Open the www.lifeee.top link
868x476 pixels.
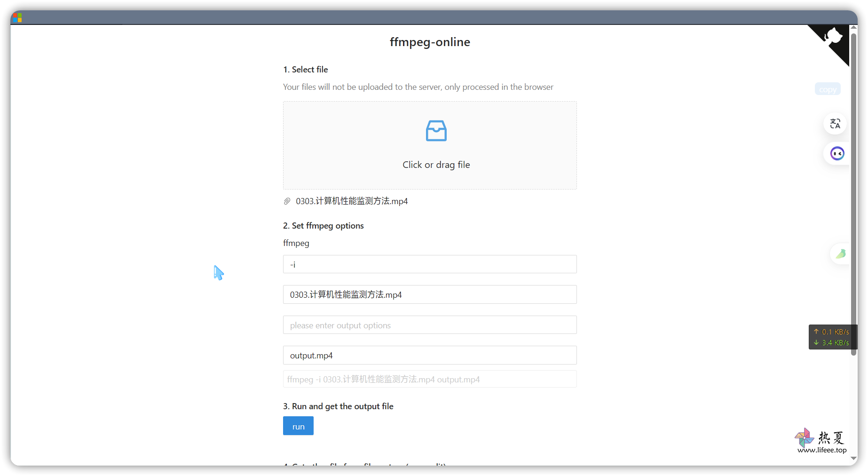[x=822, y=450]
